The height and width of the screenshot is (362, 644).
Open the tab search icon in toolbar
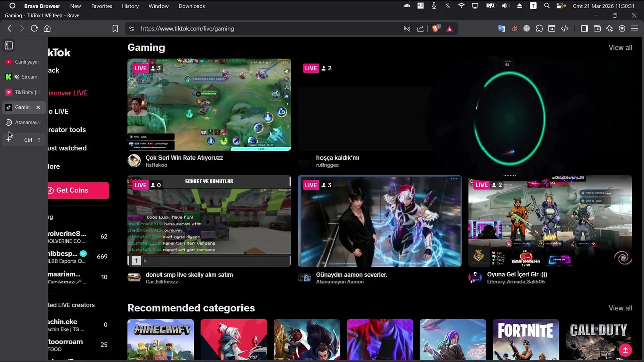point(552,29)
